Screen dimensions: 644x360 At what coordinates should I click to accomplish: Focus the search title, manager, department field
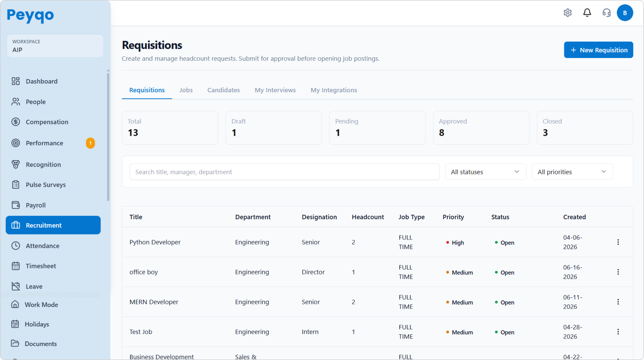(x=284, y=172)
